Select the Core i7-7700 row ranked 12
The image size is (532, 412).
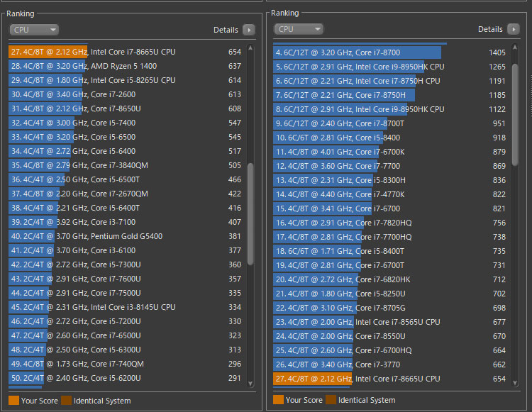coord(391,166)
